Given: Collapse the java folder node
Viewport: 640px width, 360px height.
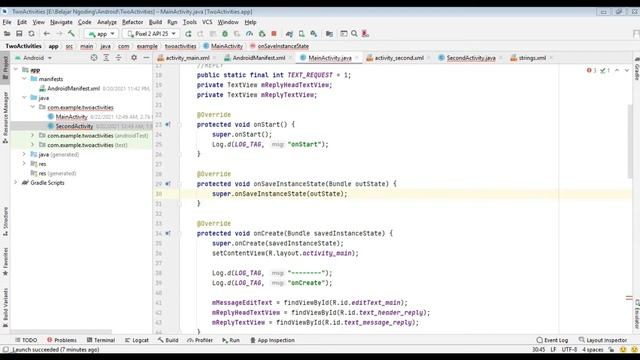Looking at the screenshot, I should click(24, 98).
